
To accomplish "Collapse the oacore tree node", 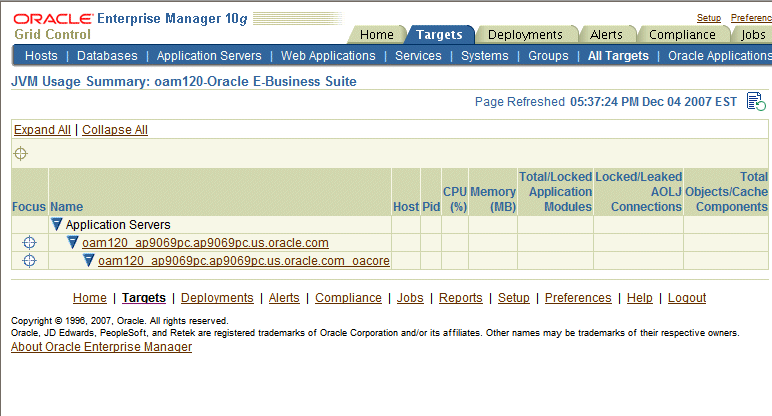I will (x=89, y=260).
